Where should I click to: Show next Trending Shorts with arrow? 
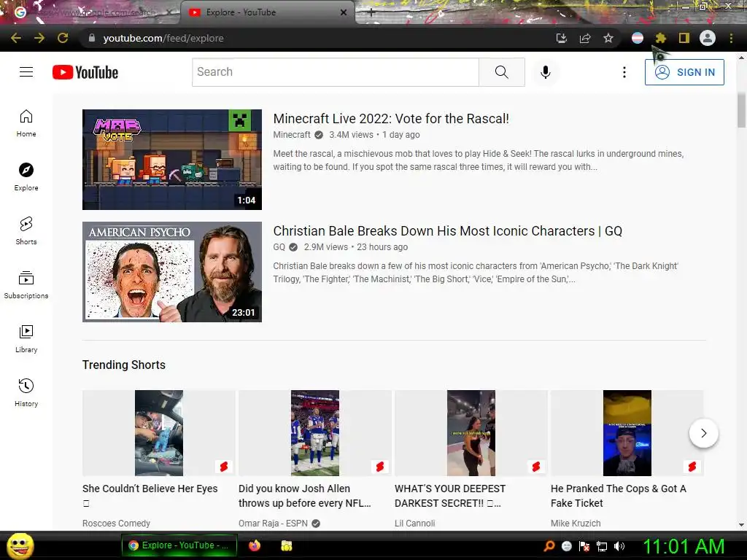pos(704,433)
